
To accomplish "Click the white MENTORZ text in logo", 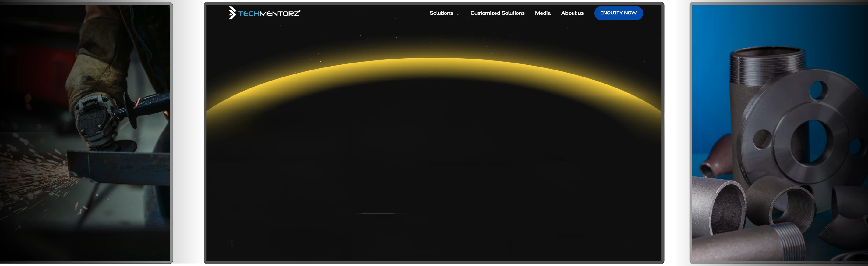I will pos(279,13).
